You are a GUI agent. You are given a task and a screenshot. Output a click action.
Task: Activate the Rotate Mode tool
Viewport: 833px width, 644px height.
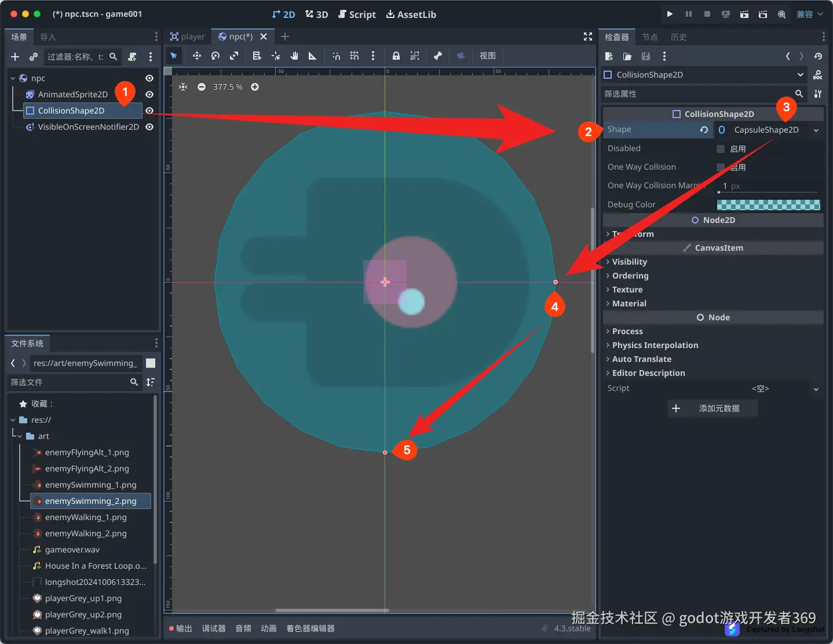[x=215, y=56]
